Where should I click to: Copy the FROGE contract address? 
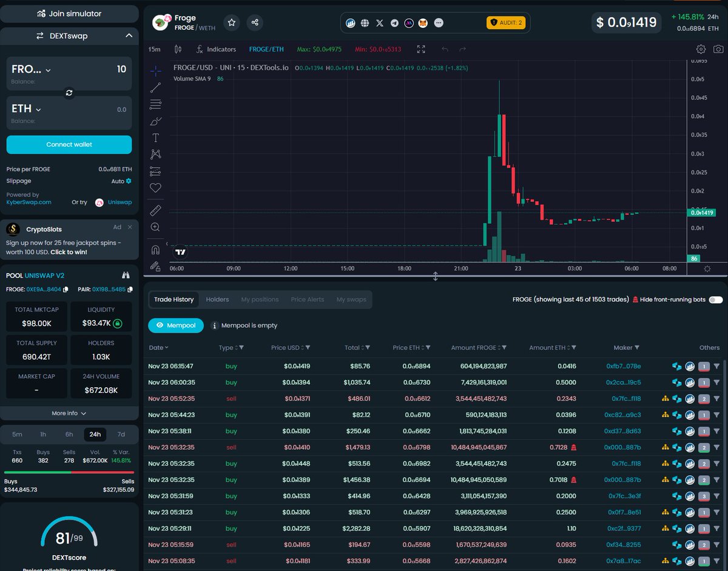66,290
